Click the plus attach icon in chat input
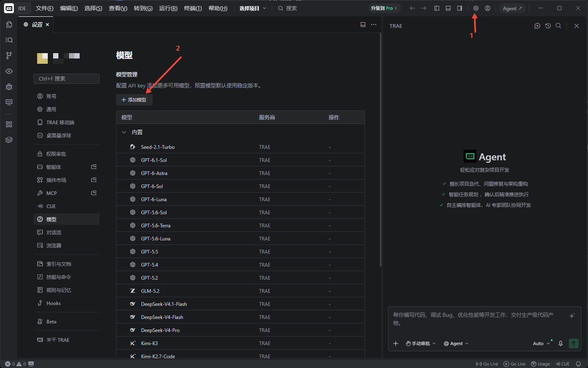The width and height of the screenshot is (588, 368). click(395, 343)
